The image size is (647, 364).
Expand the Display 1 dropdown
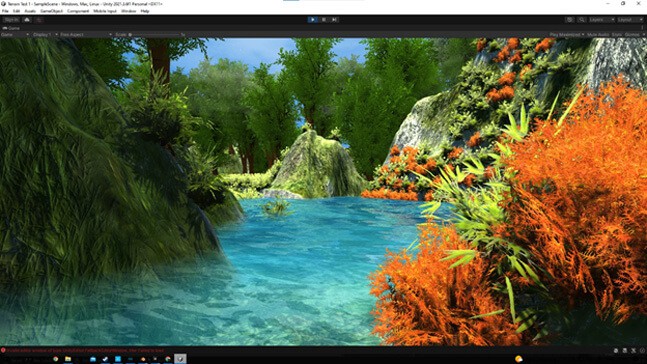(x=45, y=35)
